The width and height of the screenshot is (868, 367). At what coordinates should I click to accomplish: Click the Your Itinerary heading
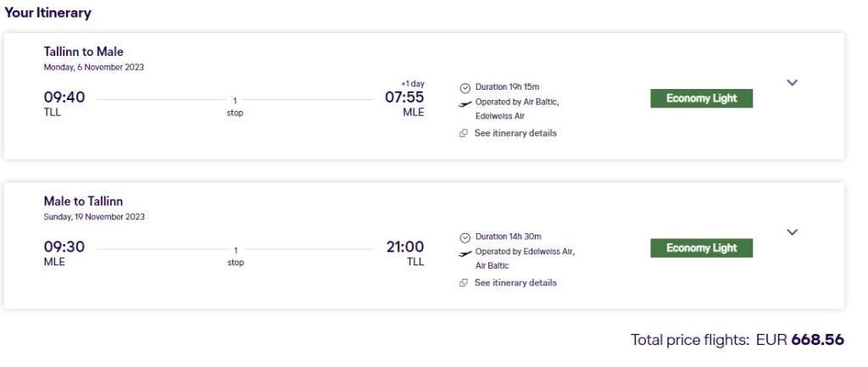(x=47, y=13)
